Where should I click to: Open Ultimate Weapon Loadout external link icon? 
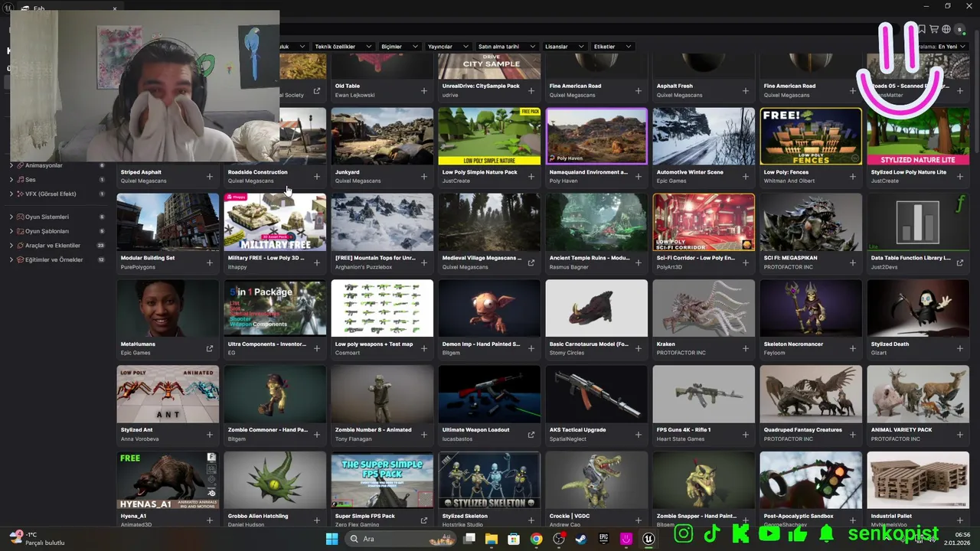click(531, 435)
